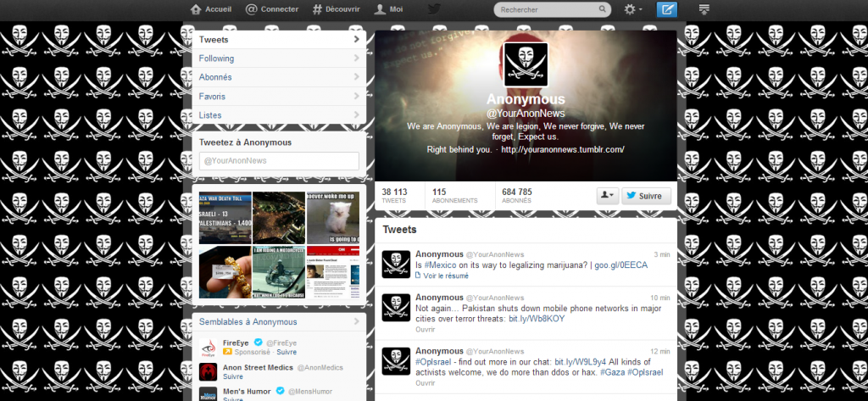Select the Following sidebar item
This screenshot has width=868, height=401.
coord(279,58)
